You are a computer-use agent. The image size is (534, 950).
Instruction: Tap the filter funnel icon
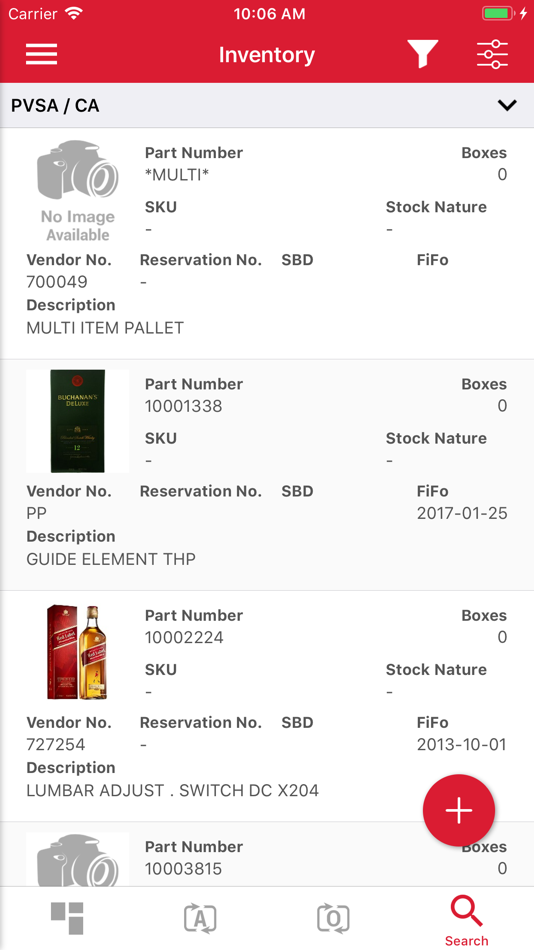[x=422, y=54]
